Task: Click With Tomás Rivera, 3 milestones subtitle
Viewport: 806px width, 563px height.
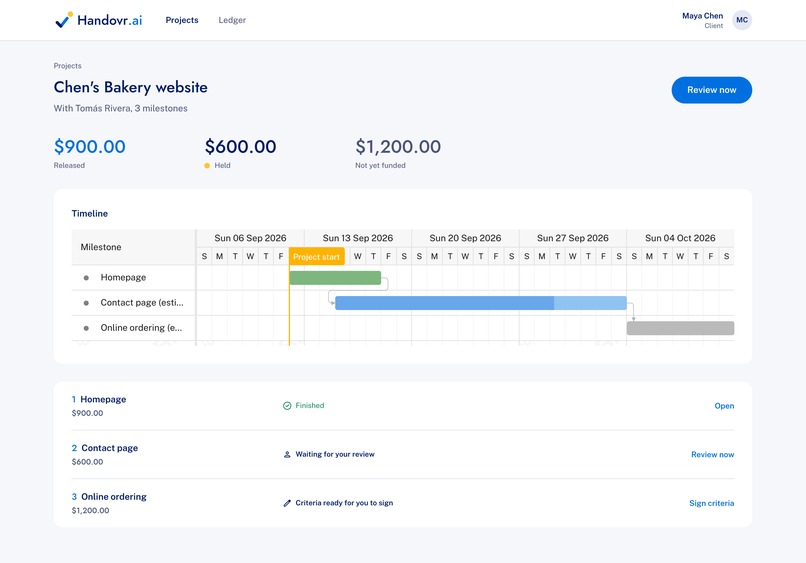Action: click(x=121, y=108)
